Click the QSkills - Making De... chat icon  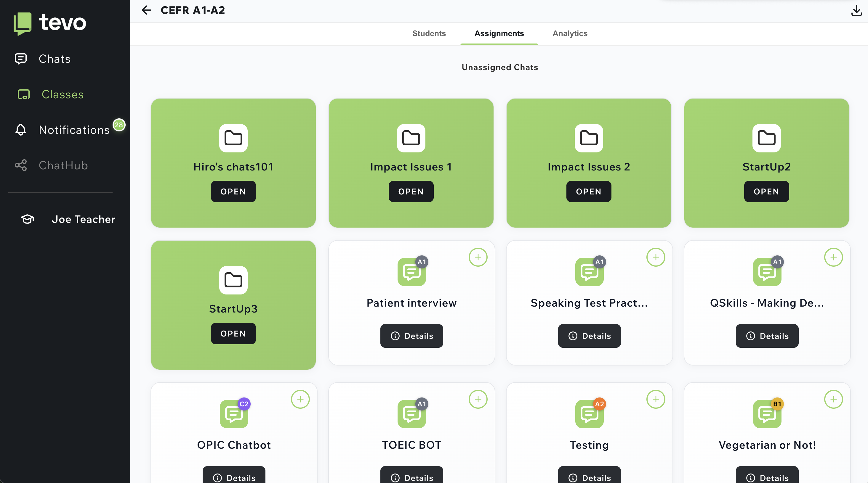pyautogui.click(x=767, y=272)
